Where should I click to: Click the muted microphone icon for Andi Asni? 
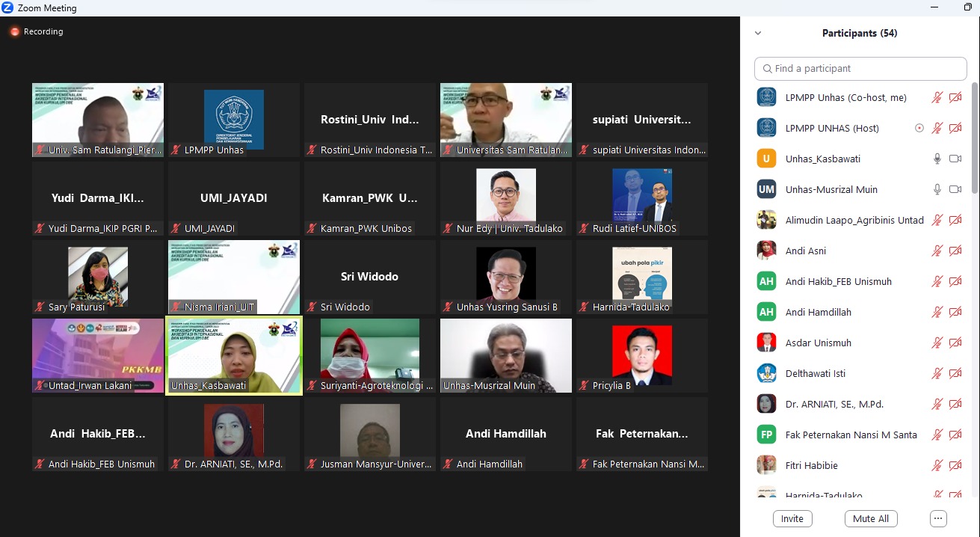pos(937,251)
